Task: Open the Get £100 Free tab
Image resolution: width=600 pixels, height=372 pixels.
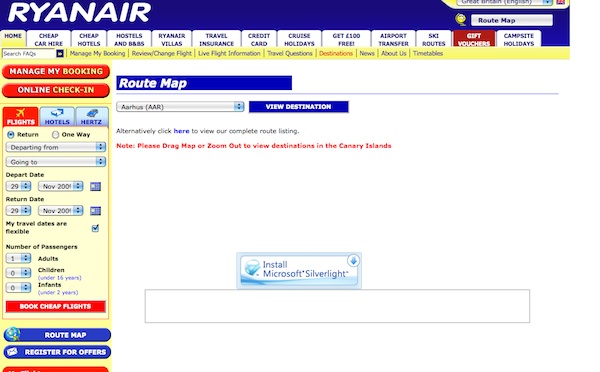Action: point(346,39)
